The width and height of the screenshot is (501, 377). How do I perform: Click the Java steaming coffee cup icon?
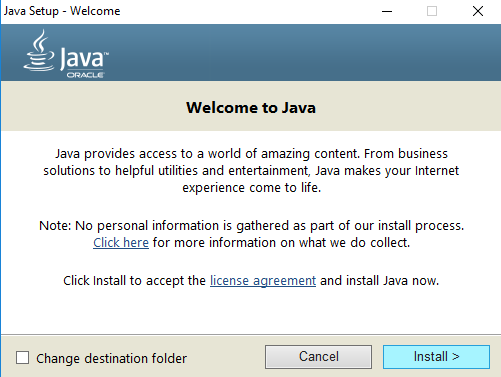39,50
